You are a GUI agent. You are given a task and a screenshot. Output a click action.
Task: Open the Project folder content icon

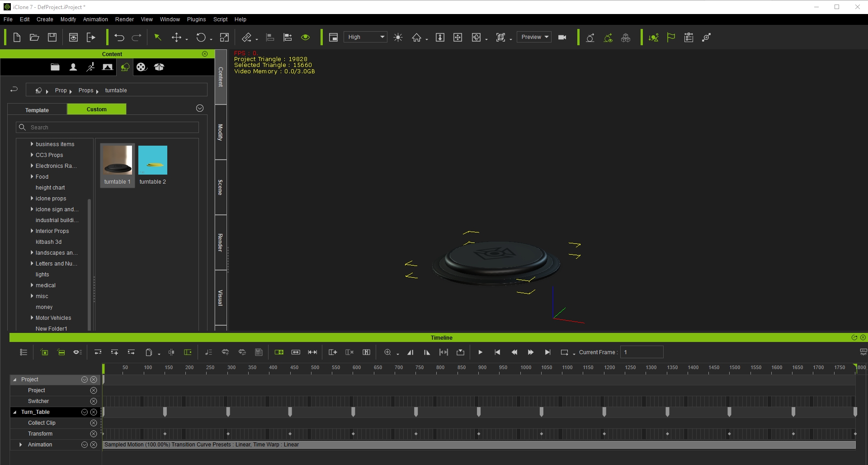pyautogui.click(x=55, y=67)
